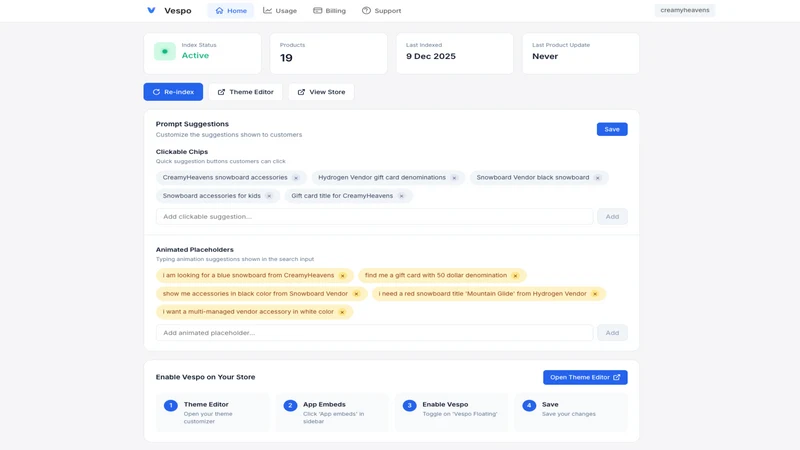Remove 'multi-managed vendor accessory' placeholder
Viewport: 800px width, 450px height.
(x=342, y=312)
